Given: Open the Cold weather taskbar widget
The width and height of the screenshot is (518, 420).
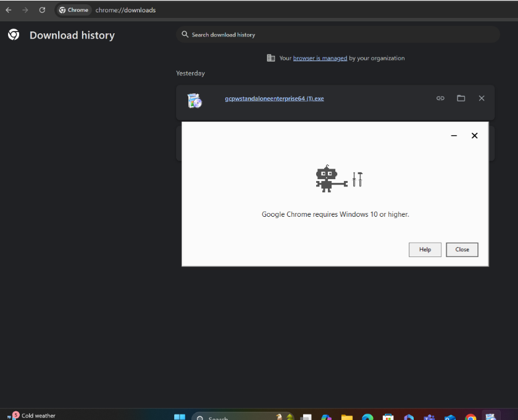Looking at the screenshot, I should coord(31,416).
